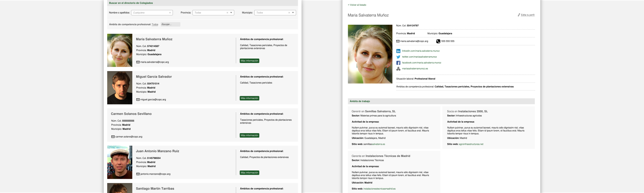Clear the Nombre o apellidos field with its X
This screenshot has width=644, height=193.
click(x=170, y=13)
